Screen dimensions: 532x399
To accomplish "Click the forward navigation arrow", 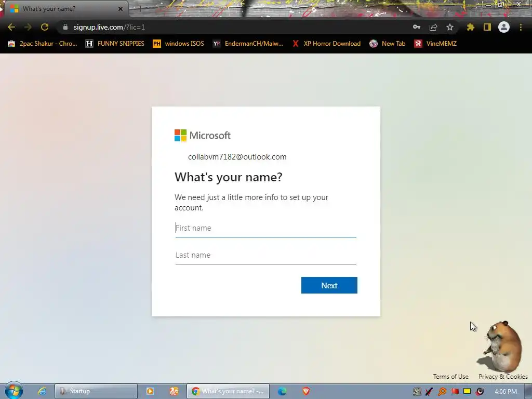I will click(x=28, y=27).
